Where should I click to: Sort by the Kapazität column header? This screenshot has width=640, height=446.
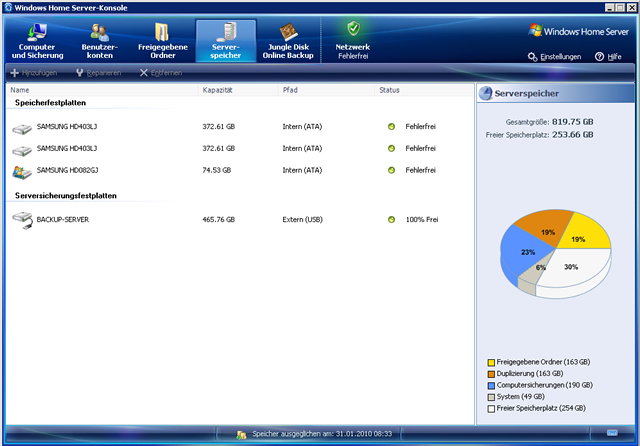(x=238, y=90)
